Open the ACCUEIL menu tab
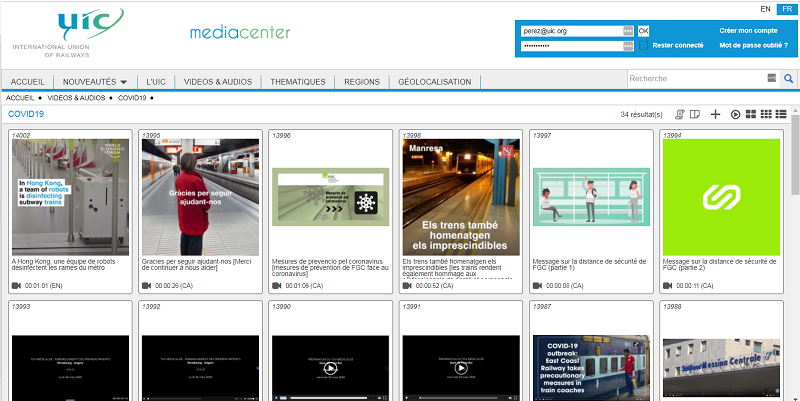800x401 pixels. point(28,82)
